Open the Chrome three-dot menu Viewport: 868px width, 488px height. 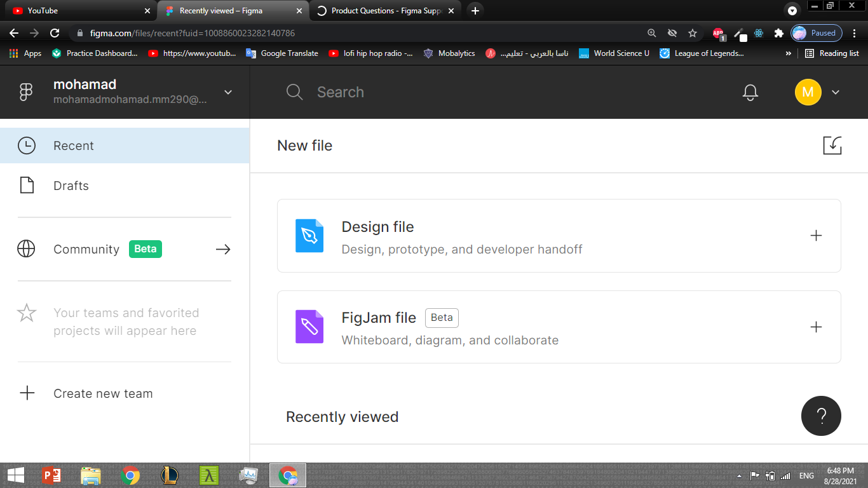click(855, 33)
